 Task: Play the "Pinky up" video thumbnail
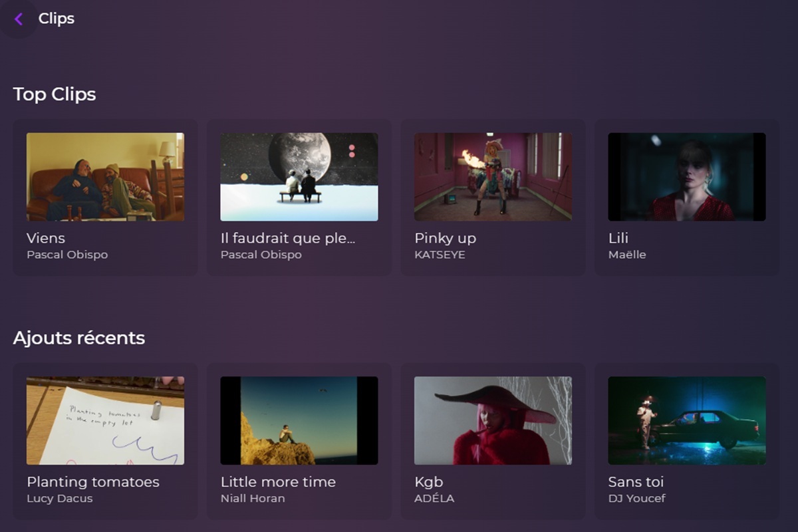coord(493,176)
